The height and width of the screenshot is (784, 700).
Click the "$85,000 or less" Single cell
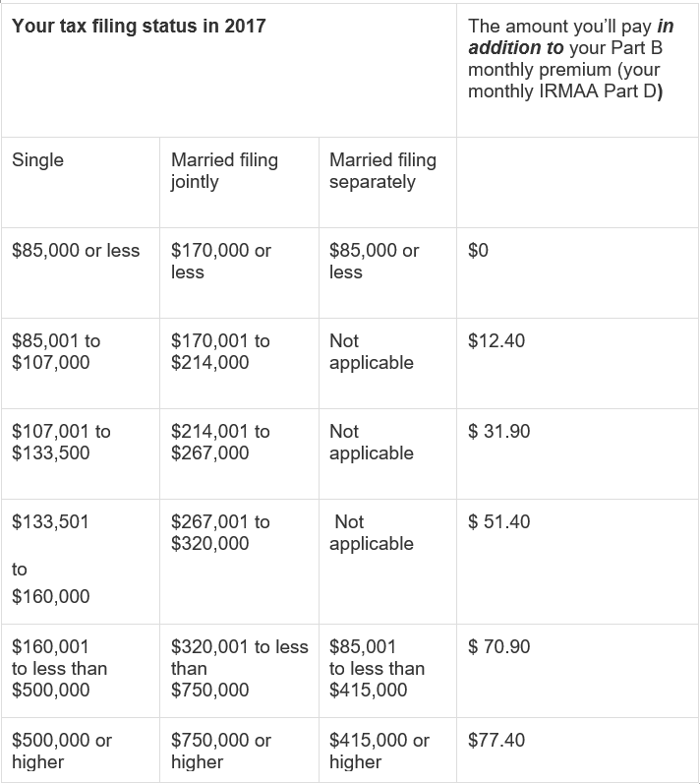[76, 251]
